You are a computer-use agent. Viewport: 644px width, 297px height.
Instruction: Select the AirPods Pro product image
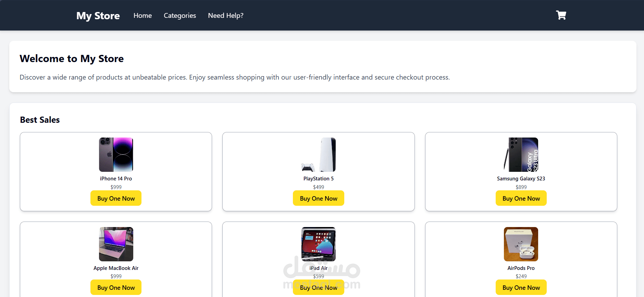tap(521, 244)
